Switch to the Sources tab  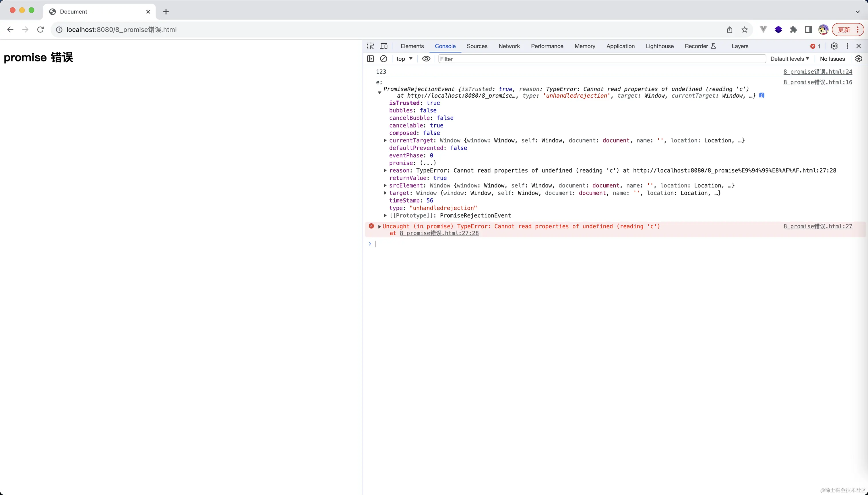(x=477, y=46)
